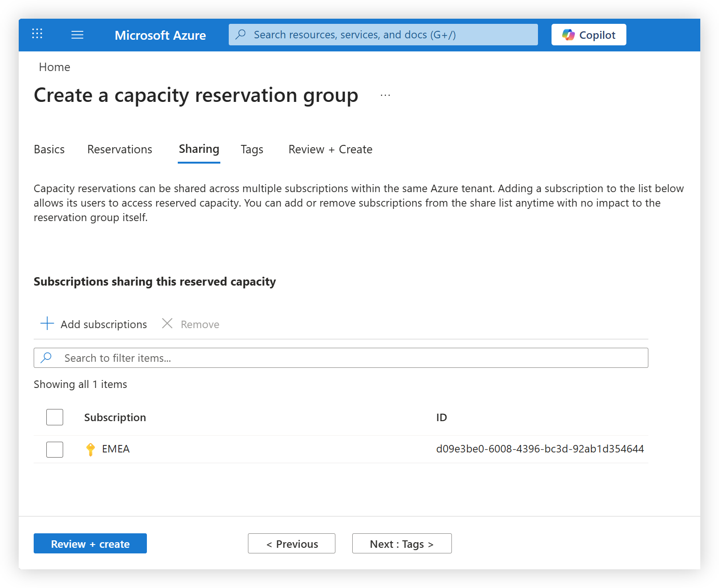Click the Previous button
The height and width of the screenshot is (588, 719).
pos(291,544)
